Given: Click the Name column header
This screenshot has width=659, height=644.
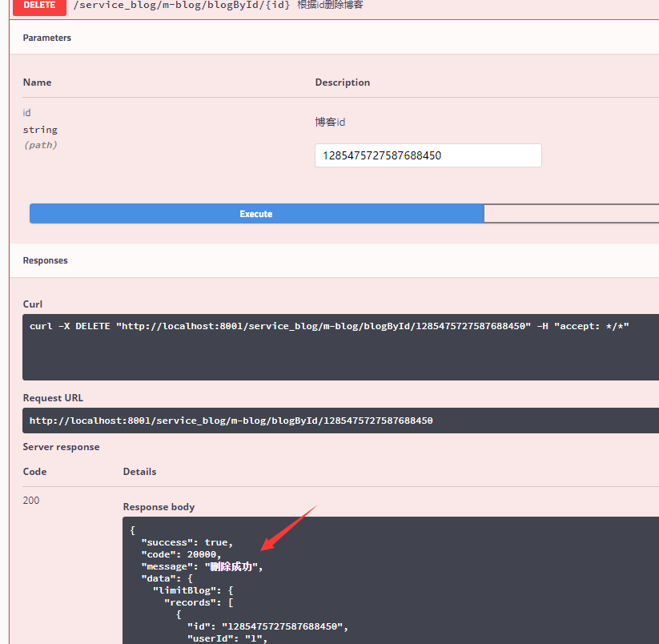Looking at the screenshot, I should coord(37,82).
